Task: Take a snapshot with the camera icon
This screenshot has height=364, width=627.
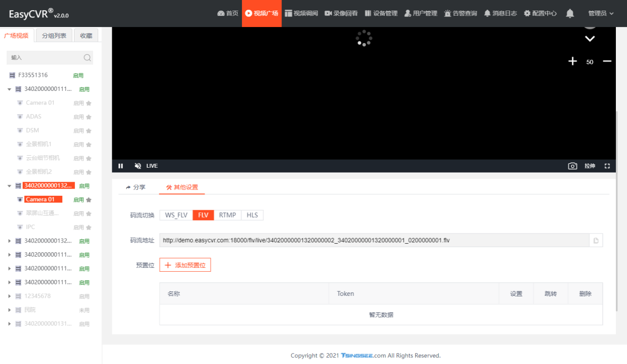Action: point(572,166)
